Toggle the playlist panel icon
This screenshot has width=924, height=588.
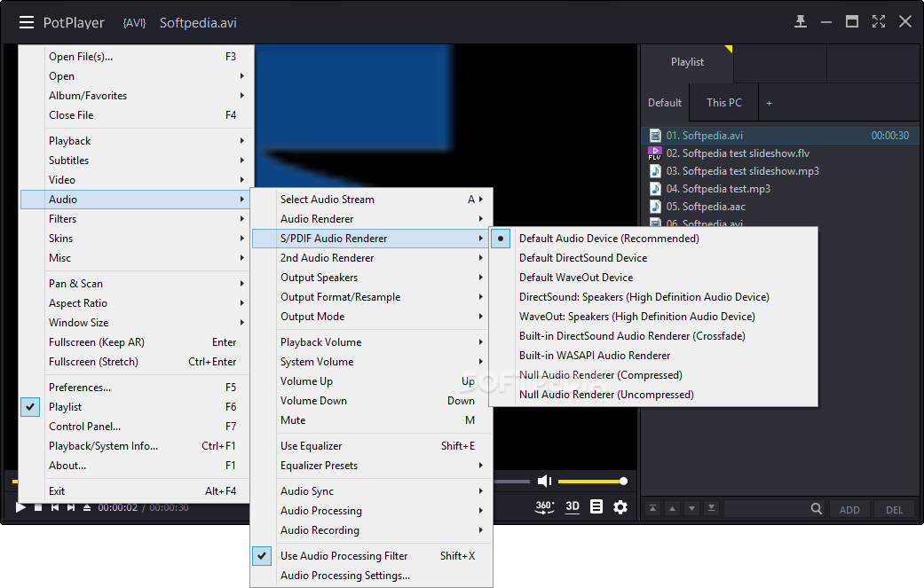596,506
